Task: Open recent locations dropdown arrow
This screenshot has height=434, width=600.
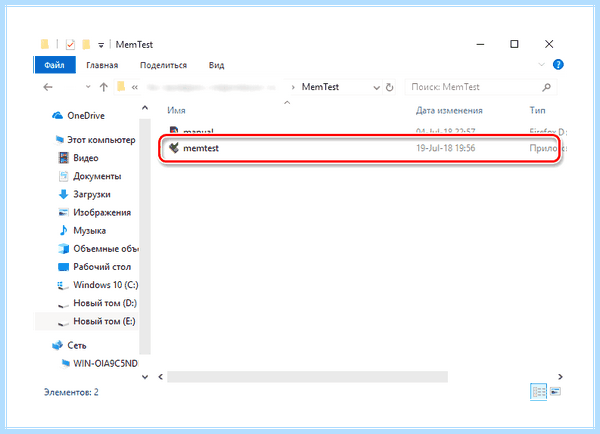Action: 88,87
